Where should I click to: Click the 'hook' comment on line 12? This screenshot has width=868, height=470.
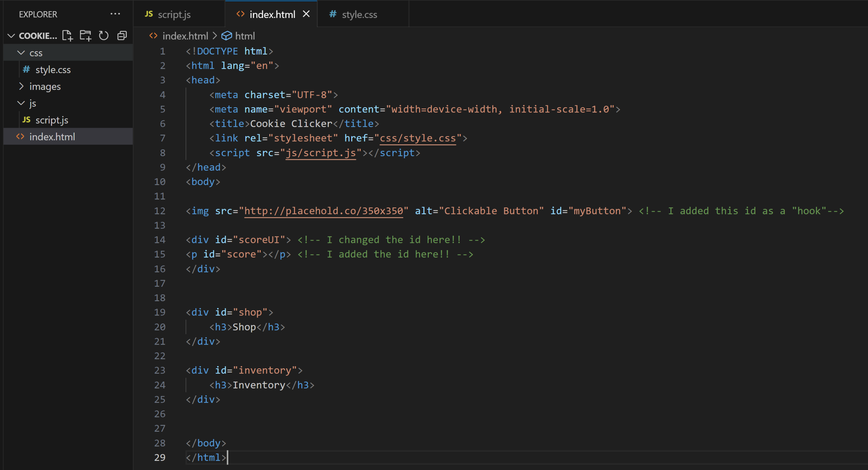741,211
